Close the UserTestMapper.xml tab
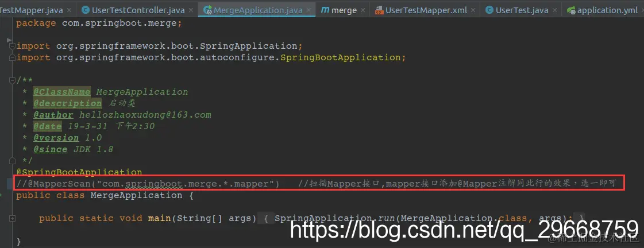644x248 pixels. [473, 10]
